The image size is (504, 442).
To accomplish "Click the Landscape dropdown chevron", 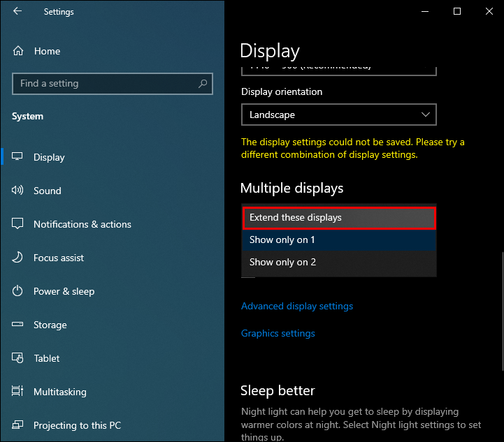I will (426, 115).
